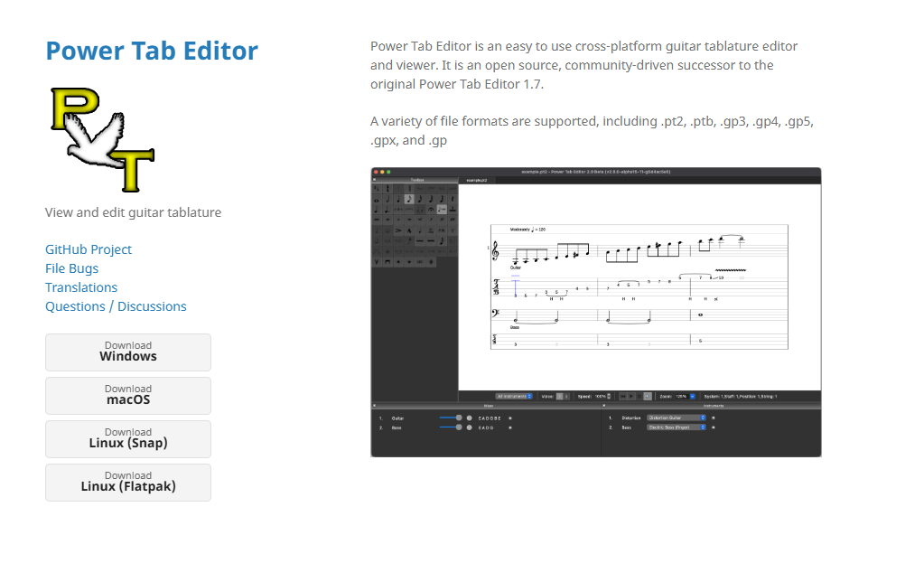Click the "View and edit guitar tablature" tagline
Image resolution: width=924 pixels, height=582 pixels.
click(133, 212)
